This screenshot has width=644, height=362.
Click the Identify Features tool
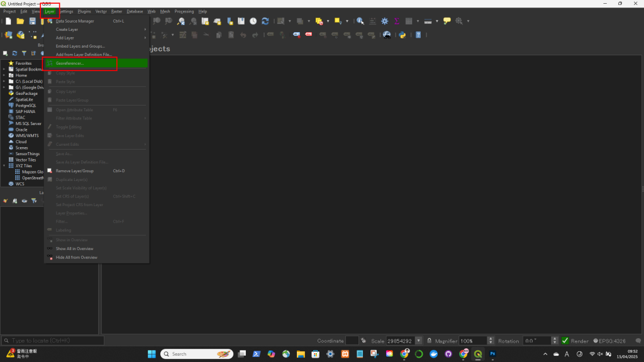click(x=360, y=21)
